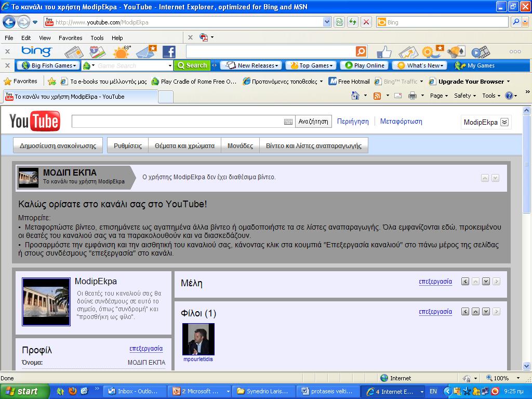Click the red Stop loading icon
532x399 pixels.
pyautogui.click(x=366, y=22)
